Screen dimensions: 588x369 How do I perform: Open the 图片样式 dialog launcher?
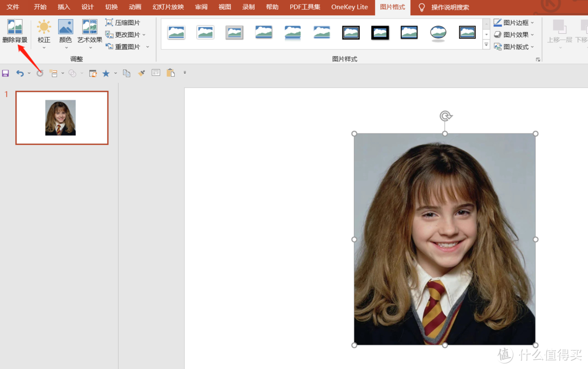click(538, 59)
